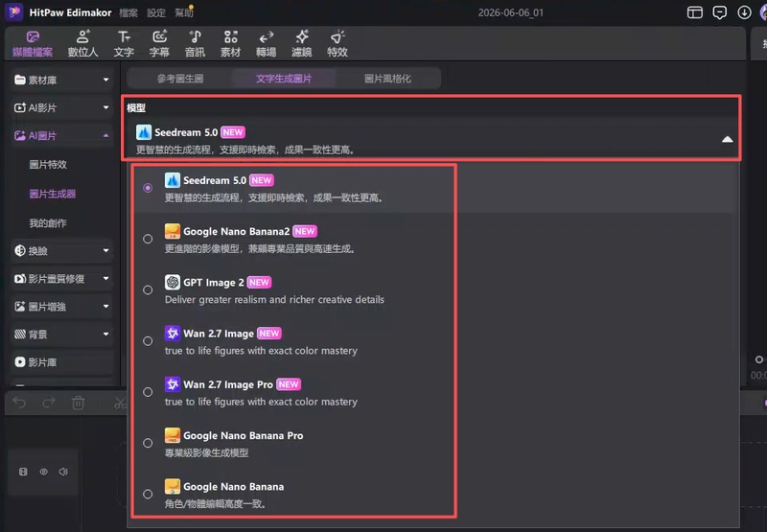The height and width of the screenshot is (532, 767).
Task: Switch to the 文字生成圖片 tab
Action: coord(284,79)
